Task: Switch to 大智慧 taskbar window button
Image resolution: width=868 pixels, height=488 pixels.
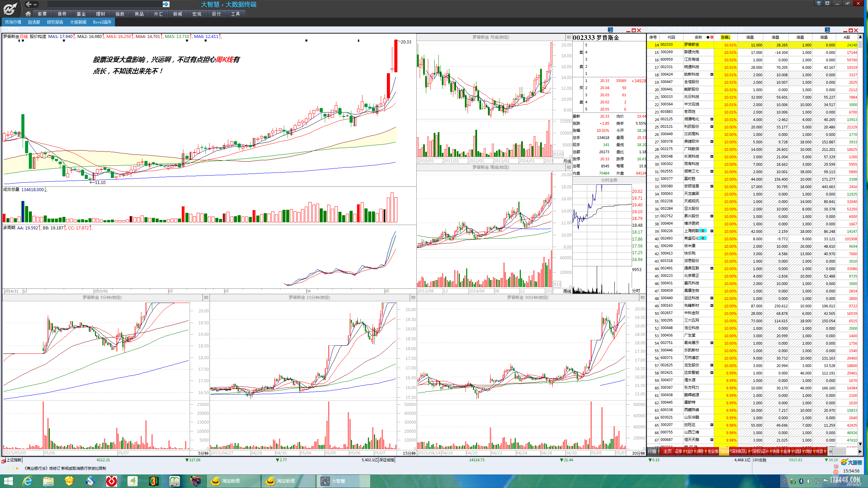Action: (343, 481)
